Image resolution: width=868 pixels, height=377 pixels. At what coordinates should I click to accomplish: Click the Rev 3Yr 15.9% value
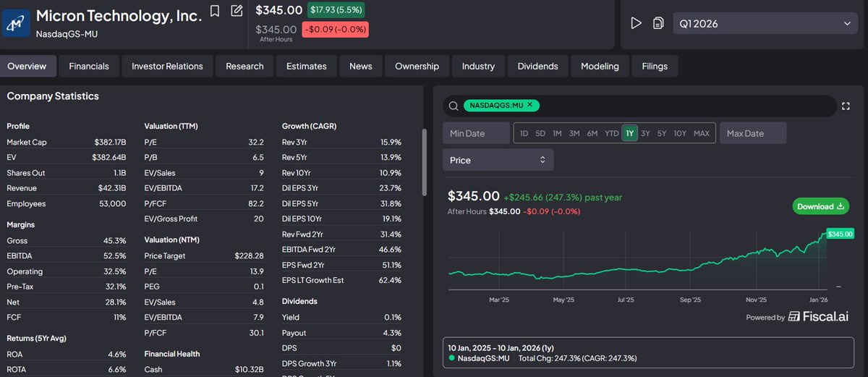point(391,142)
